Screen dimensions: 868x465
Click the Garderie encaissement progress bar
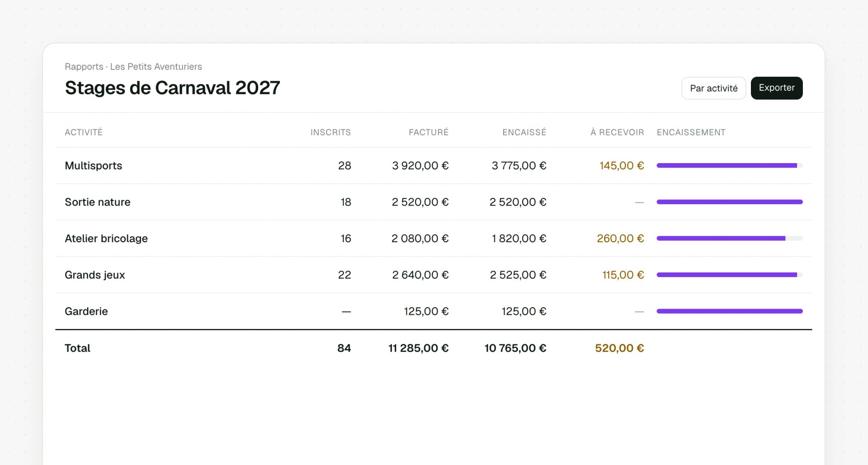tap(730, 311)
